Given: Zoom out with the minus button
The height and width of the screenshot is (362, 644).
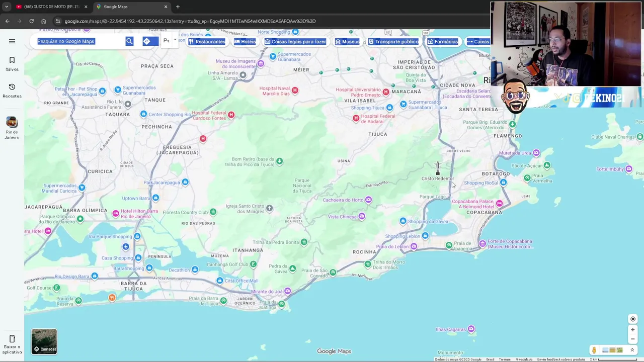Looking at the screenshot, I should pyautogui.click(x=633, y=339).
